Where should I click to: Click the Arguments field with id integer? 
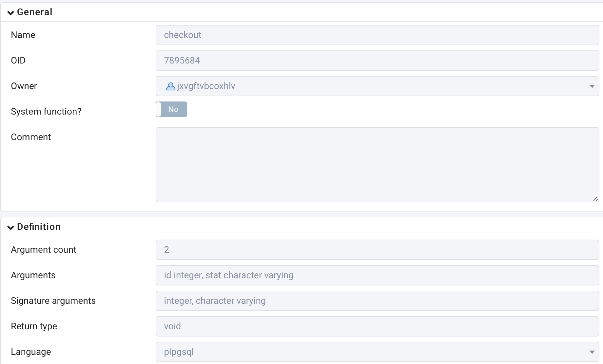(x=377, y=275)
